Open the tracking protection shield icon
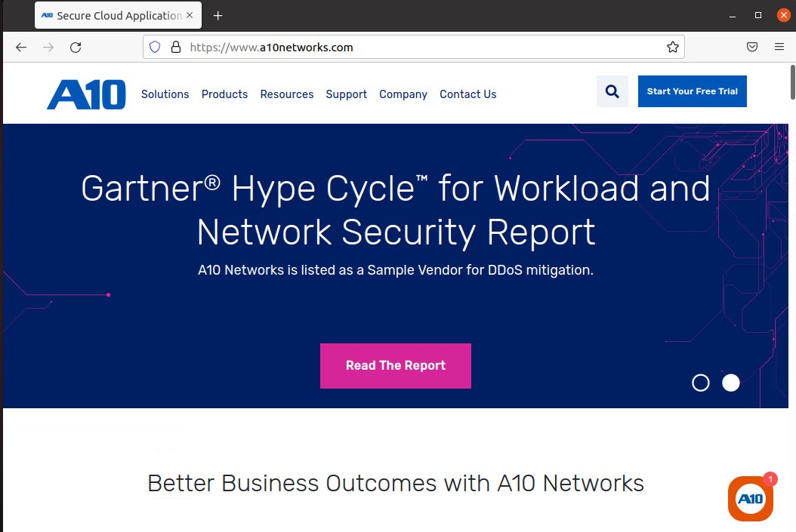Screen dimensions: 796x532 coord(155,48)
